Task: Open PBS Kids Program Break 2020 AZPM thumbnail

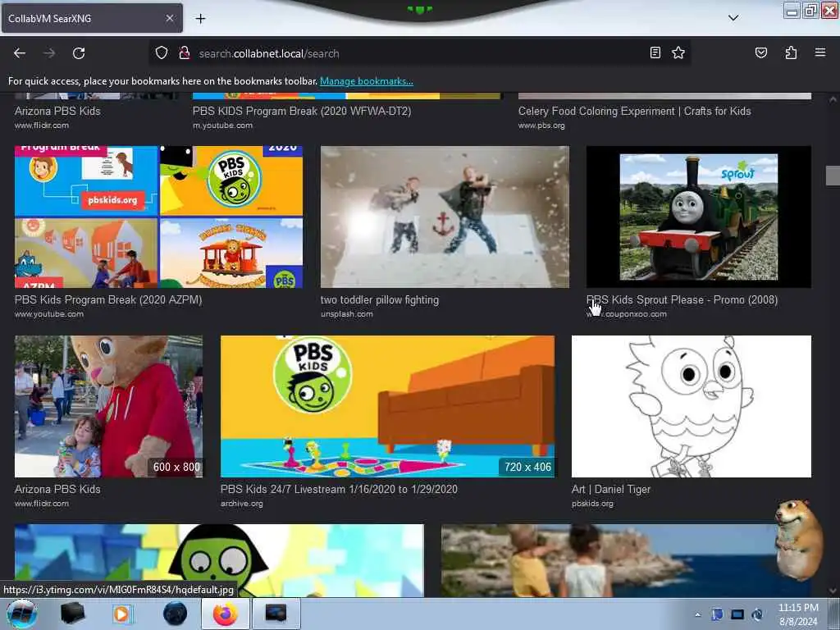Action: coord(158,217)
